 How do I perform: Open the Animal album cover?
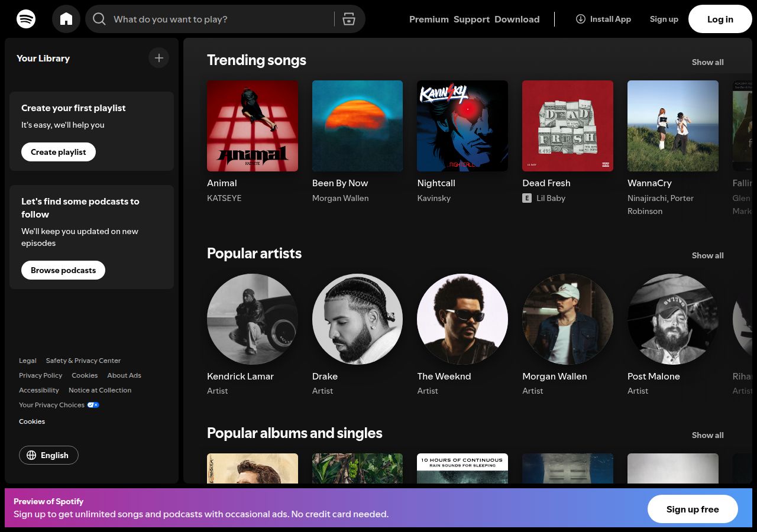click(x=253, y=126)
